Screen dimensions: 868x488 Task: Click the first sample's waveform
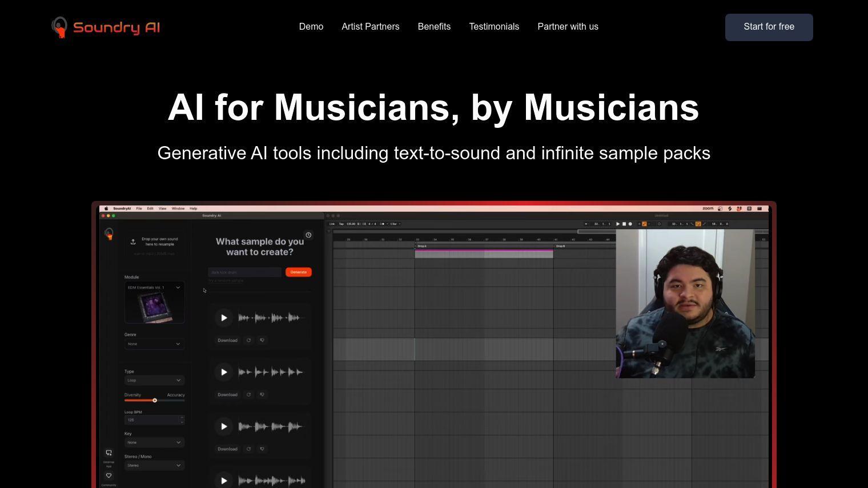coord(270,318)
